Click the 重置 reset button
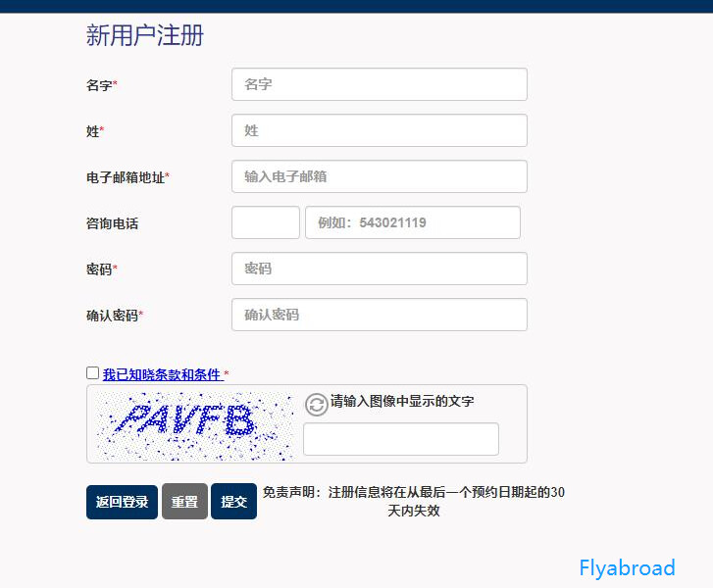The image size is (713, 588). point(184,502)
